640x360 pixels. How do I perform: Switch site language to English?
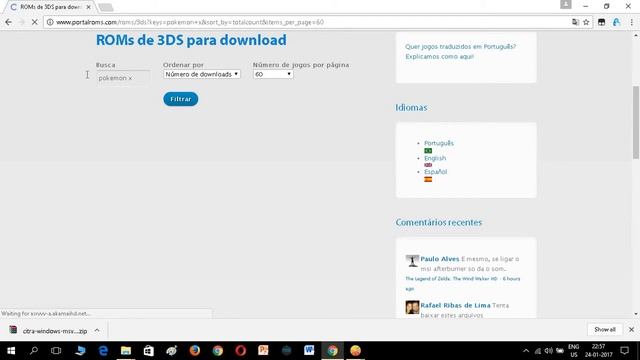435,158
